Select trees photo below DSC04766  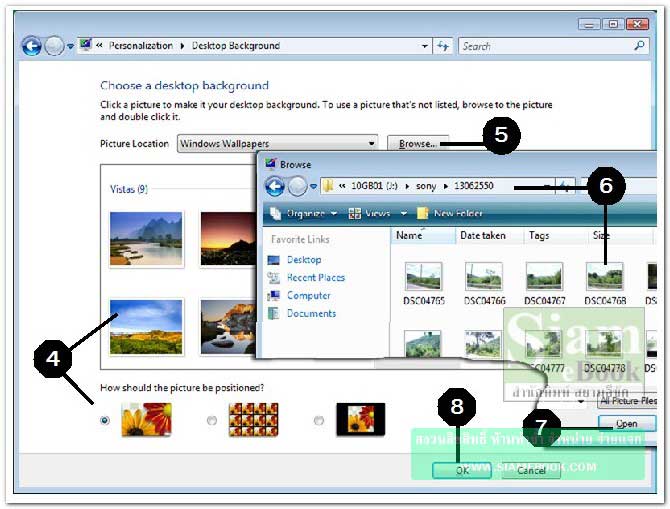point(483,344)
